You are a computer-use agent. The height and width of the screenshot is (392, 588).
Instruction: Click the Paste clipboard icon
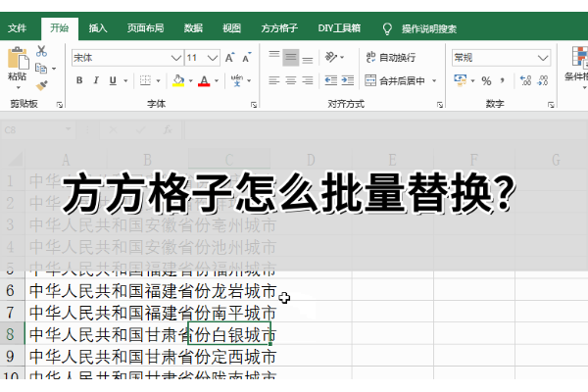[x=18, y=58]
